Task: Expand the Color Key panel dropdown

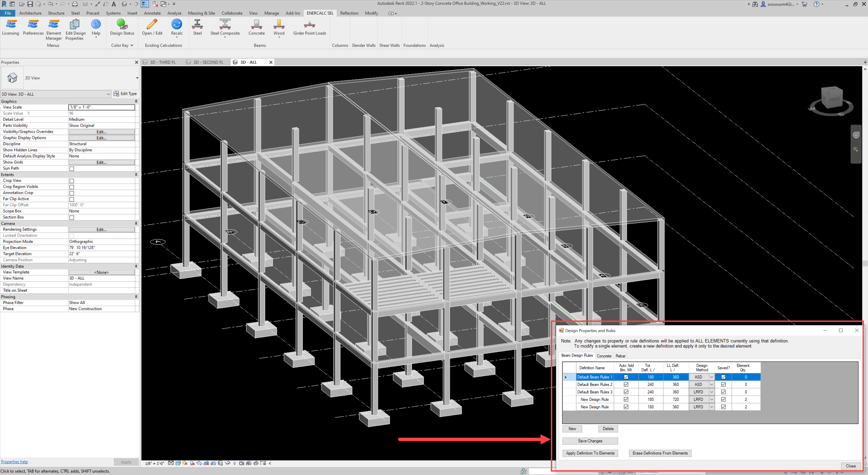Action: click(132, 45)
